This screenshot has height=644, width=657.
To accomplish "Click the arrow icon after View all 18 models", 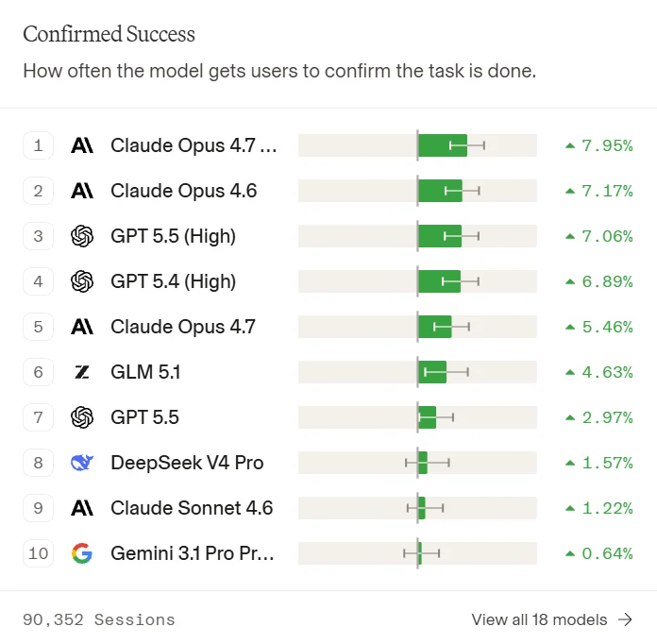I will (626, 619).
